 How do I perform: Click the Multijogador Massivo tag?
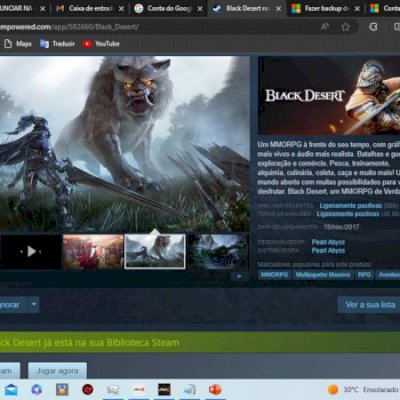[x=323, y=275]
